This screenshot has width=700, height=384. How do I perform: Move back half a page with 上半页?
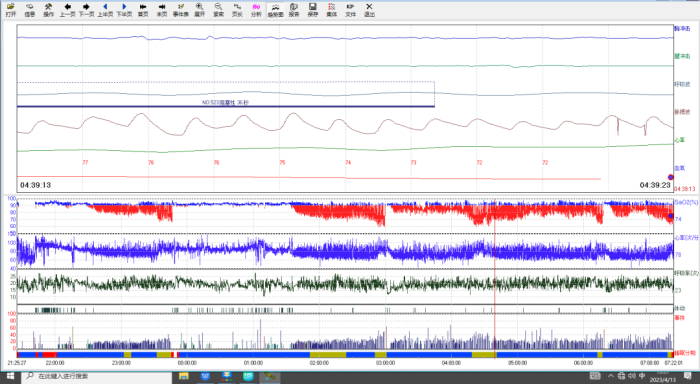pyautogui.click(x=105, y=10)
